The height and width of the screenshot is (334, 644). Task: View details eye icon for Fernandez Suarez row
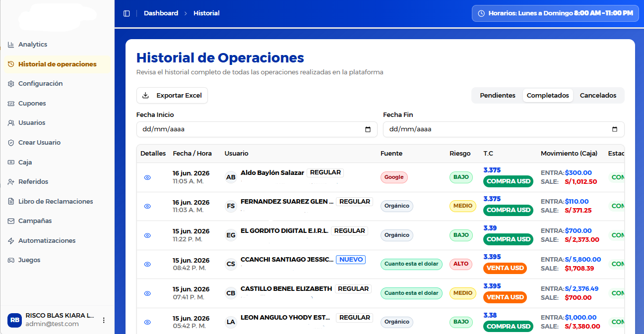[x=147, y=206]
